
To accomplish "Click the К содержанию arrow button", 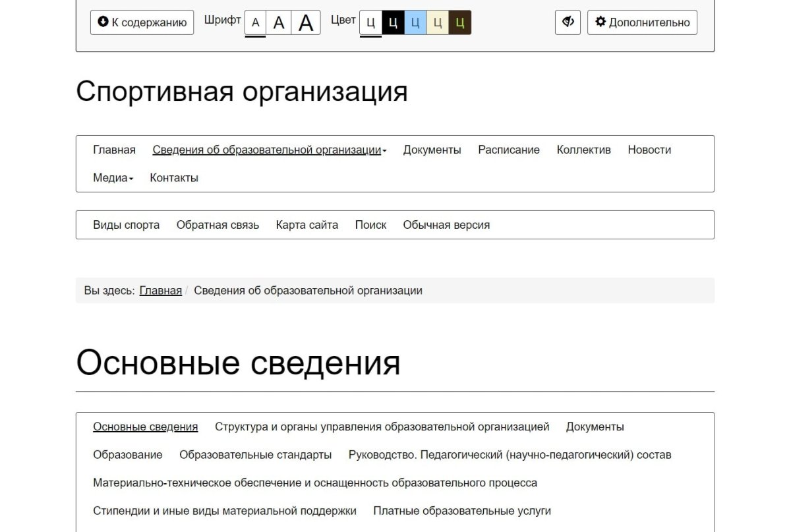I will [141, 22].
